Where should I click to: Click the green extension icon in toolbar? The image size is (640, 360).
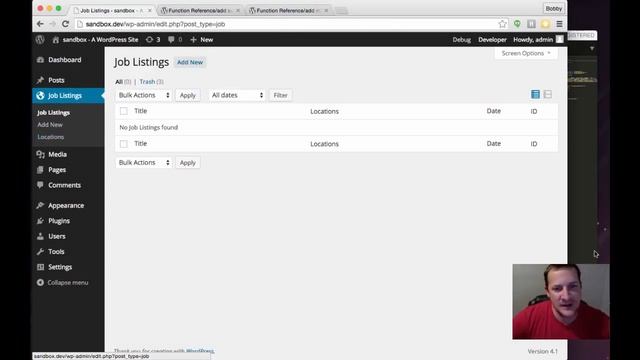coord(517,24)
